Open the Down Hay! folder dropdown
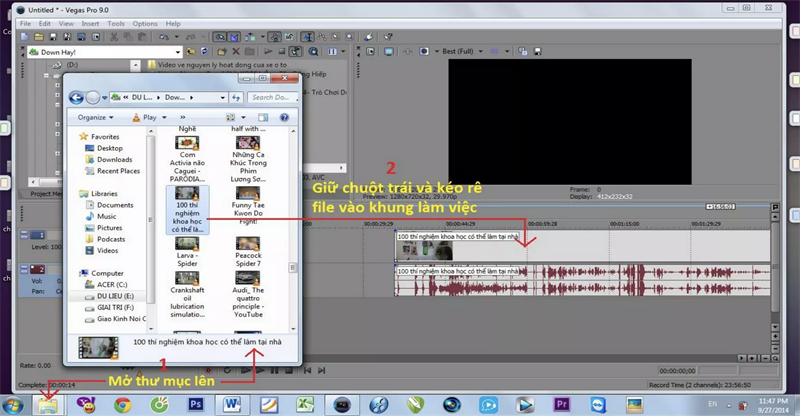 point(178,52)
